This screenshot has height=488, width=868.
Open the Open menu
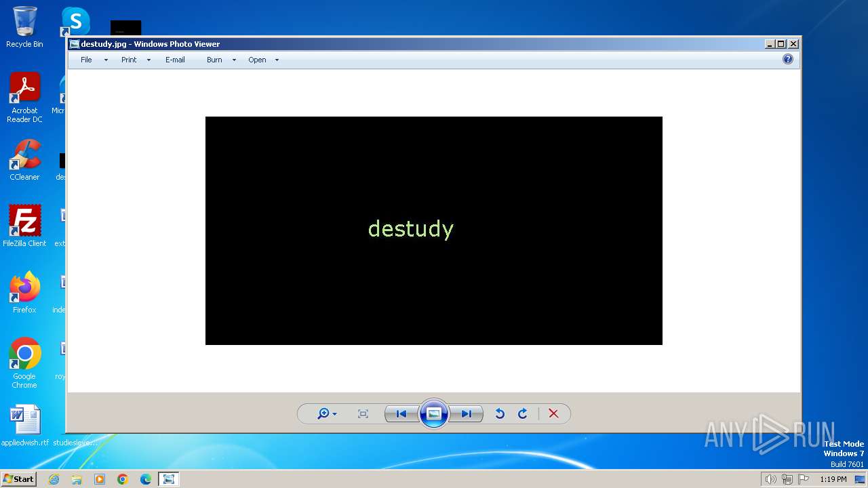(x=257, y=60)
